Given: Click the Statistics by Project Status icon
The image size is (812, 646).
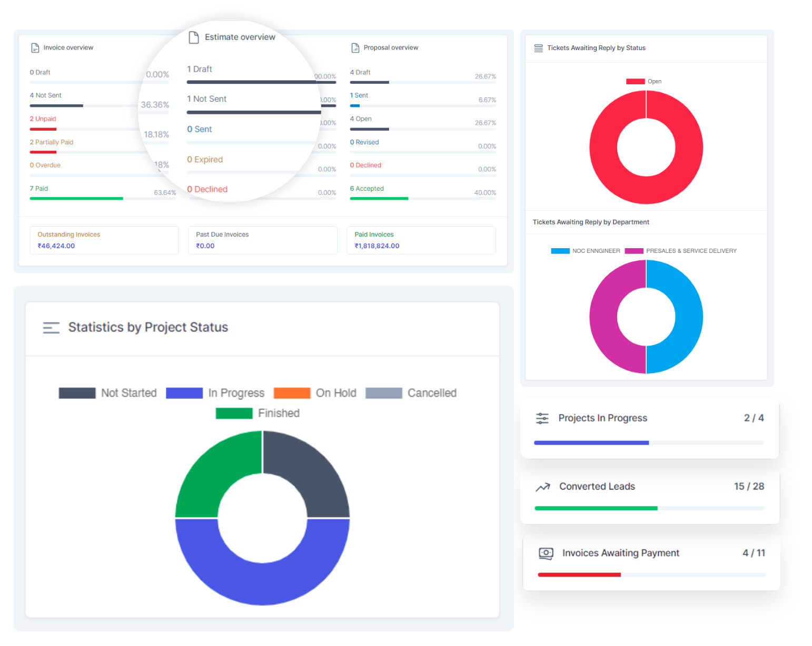Looking at the screenshot, I should coord(51,328).
